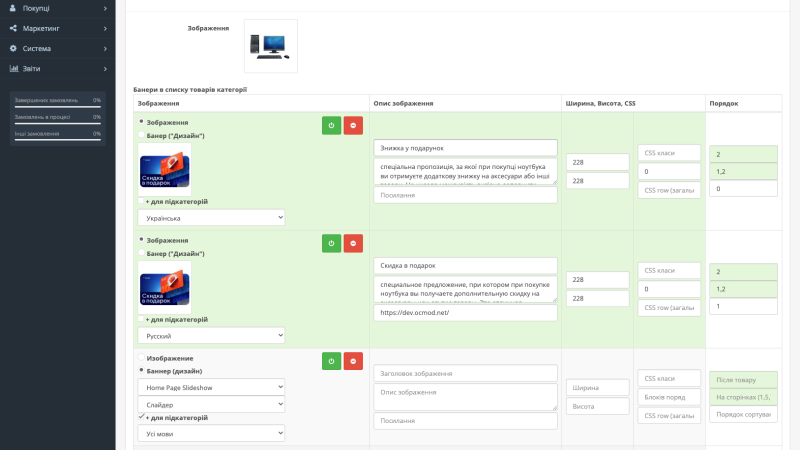Select Зображення radio in Русский row

coord(141,239)
